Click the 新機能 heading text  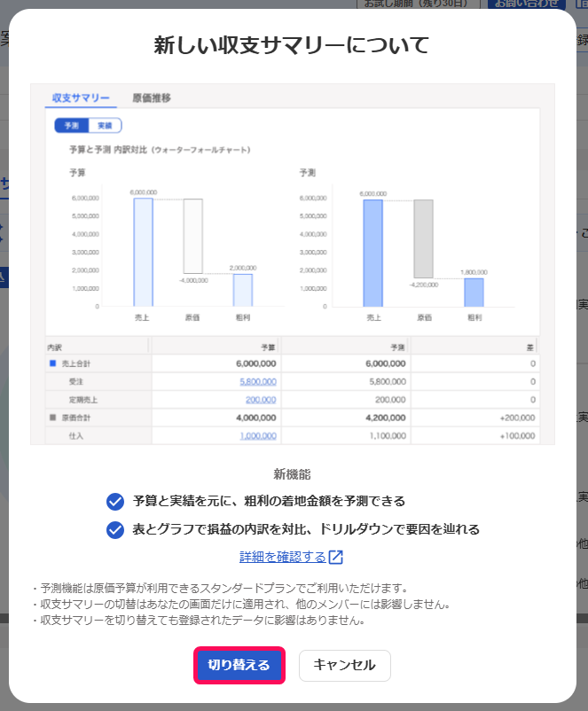pyautogui.click(x=292, y=474)
